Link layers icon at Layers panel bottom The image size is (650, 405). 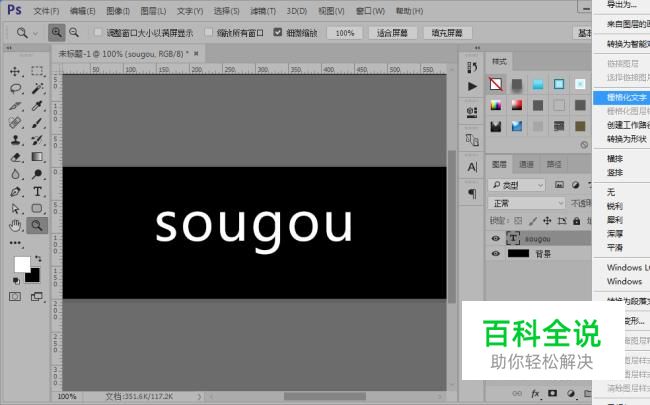[x=517, y=393]
